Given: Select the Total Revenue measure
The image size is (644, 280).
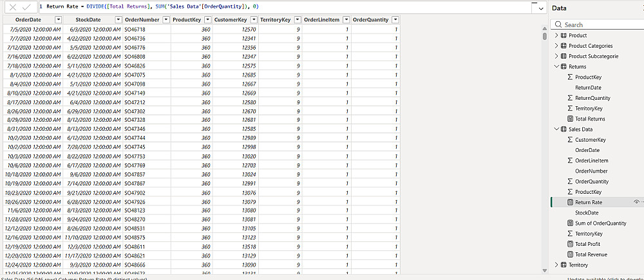Looking at the screenshot, I should pos(591,254).
